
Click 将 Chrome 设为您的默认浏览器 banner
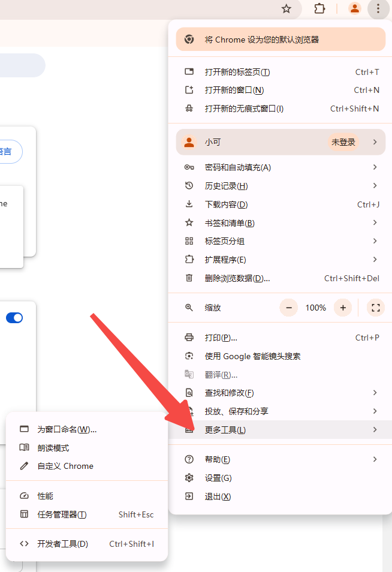point(281,40)
